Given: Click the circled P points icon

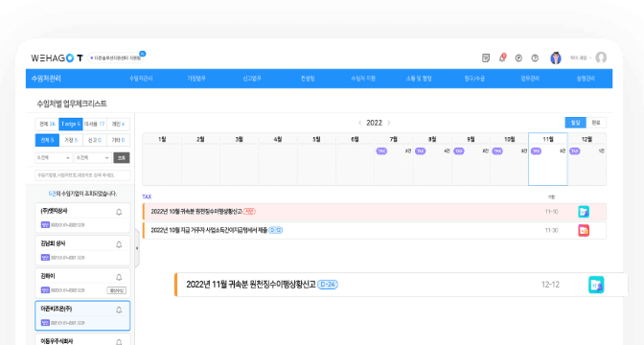Looking at the screenshot, I should 518,58.
